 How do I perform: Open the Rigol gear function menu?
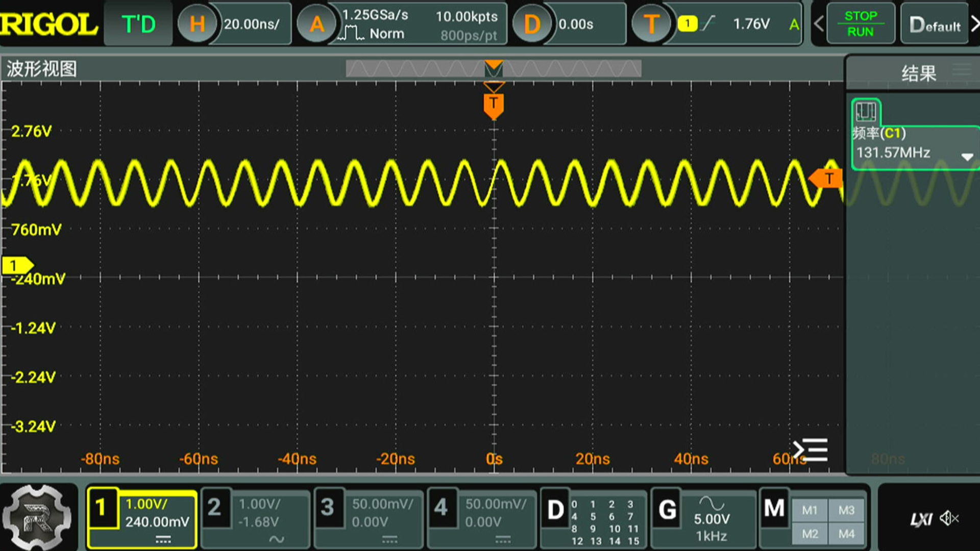pos(37,517)
